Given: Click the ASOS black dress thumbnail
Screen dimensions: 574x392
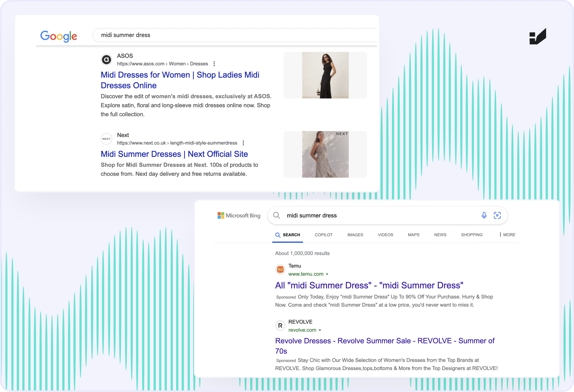Looking at the screenshot, I should (325, 75).
